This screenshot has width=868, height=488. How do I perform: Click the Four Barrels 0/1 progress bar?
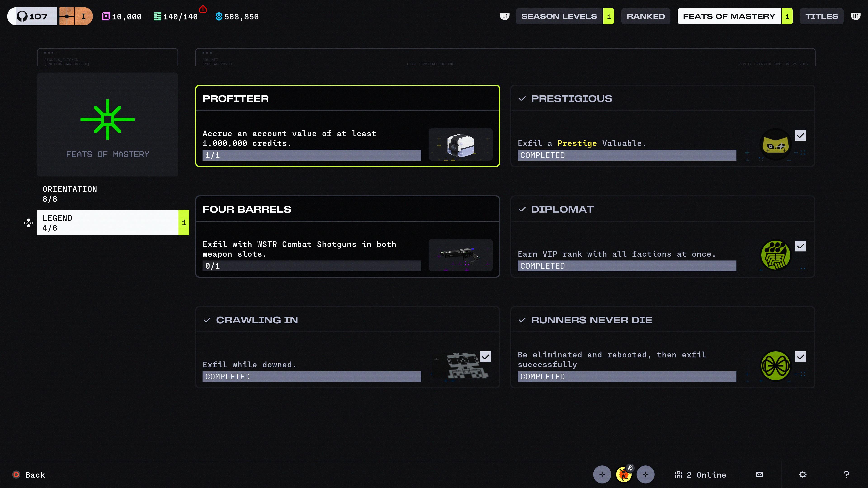[312, 266]
